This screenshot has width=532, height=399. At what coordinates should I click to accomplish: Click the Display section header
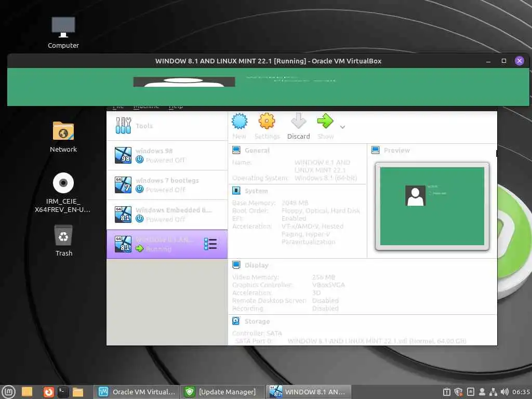coord(257,265)
